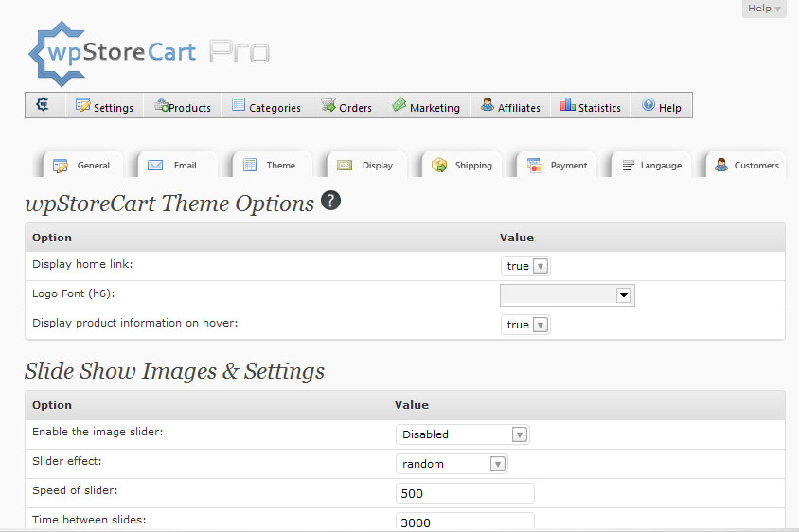Click the 'Slider effect:' label

coord(67,461)
